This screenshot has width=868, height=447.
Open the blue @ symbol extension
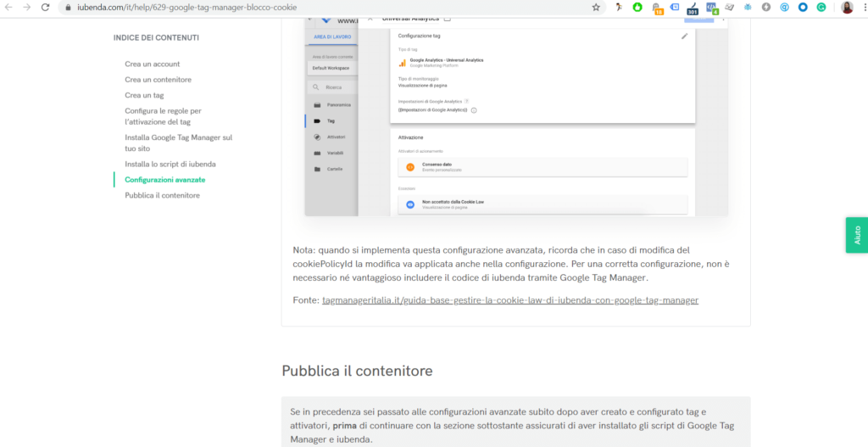[784, 7]
